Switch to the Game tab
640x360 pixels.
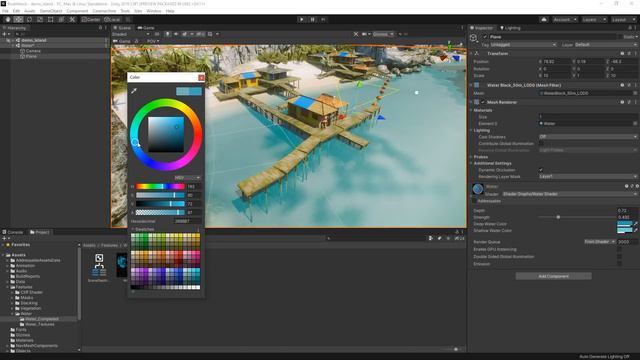[146, 28]
